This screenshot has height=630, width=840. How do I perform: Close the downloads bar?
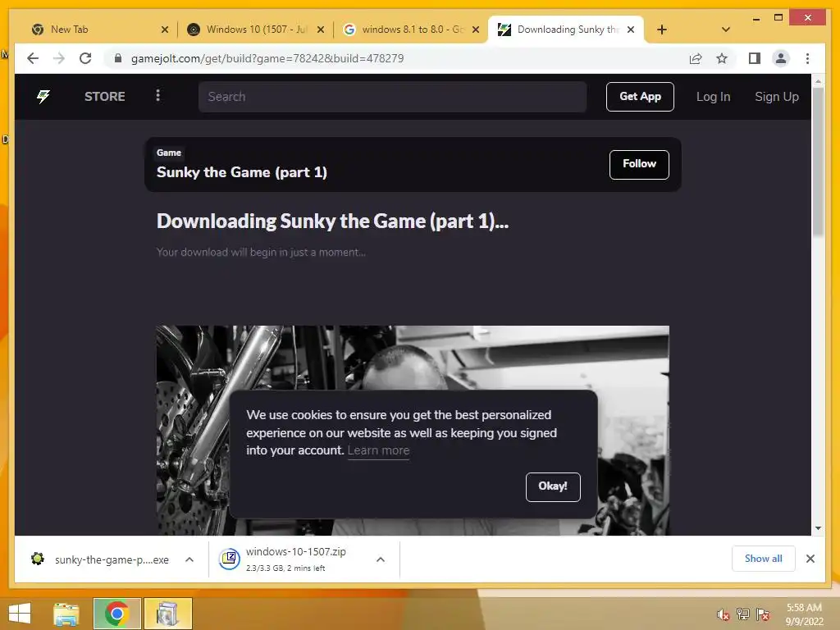tap(810, 559)
